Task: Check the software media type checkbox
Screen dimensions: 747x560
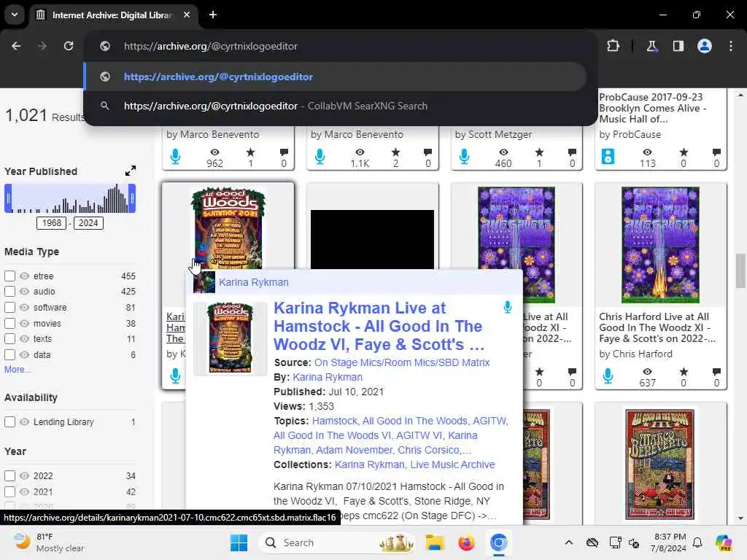Action: [9, 307]
